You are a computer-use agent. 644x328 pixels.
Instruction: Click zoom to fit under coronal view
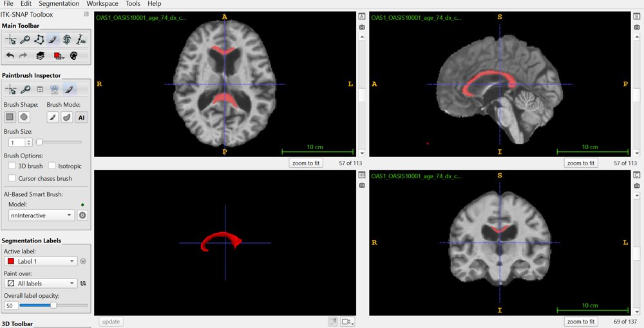coord(581,322)
